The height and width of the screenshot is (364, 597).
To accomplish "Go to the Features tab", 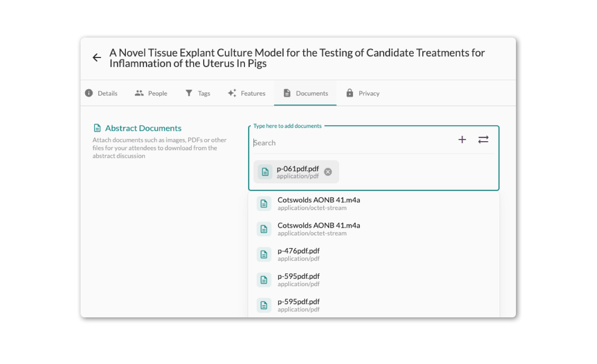I will pyautogui.click(x=247, y=93).
